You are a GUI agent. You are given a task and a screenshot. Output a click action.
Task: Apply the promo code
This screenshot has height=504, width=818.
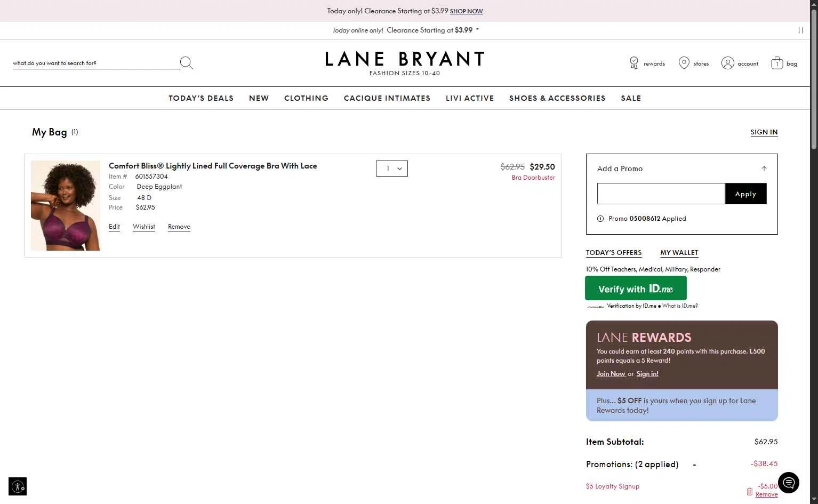(745, 194)
